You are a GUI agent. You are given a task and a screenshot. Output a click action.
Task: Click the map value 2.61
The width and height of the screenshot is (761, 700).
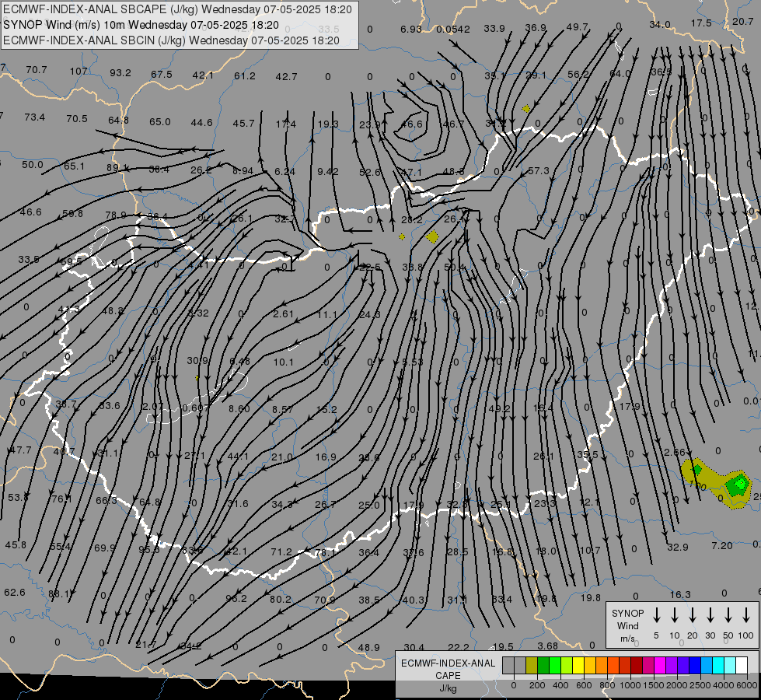(284, 313)
